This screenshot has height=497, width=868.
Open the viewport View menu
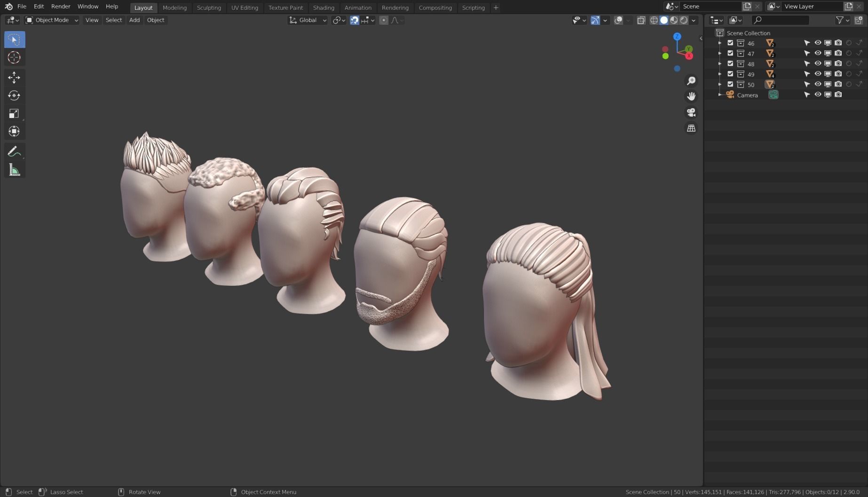point(92,20)
